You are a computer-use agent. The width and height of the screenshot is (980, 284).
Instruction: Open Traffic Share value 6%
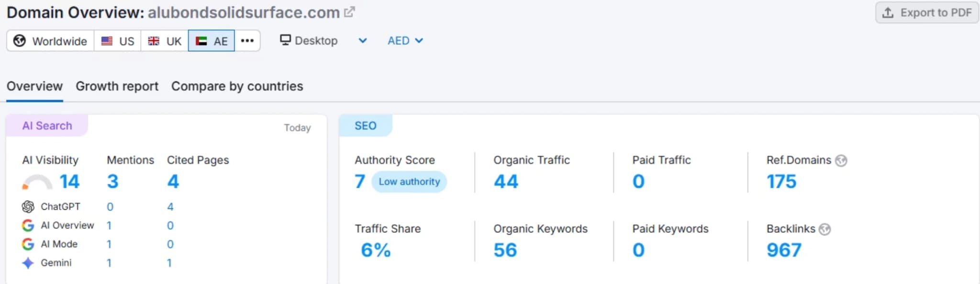(376, 250)
